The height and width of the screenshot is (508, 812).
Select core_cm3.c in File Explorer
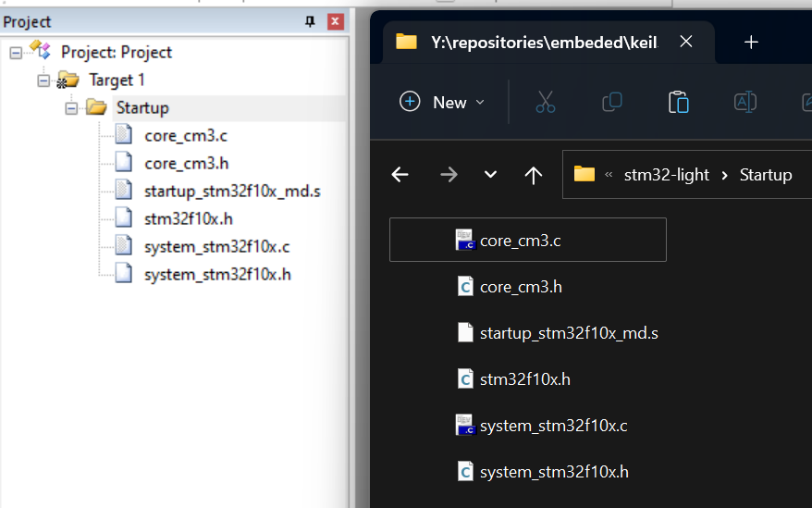[x=528, y=240]
